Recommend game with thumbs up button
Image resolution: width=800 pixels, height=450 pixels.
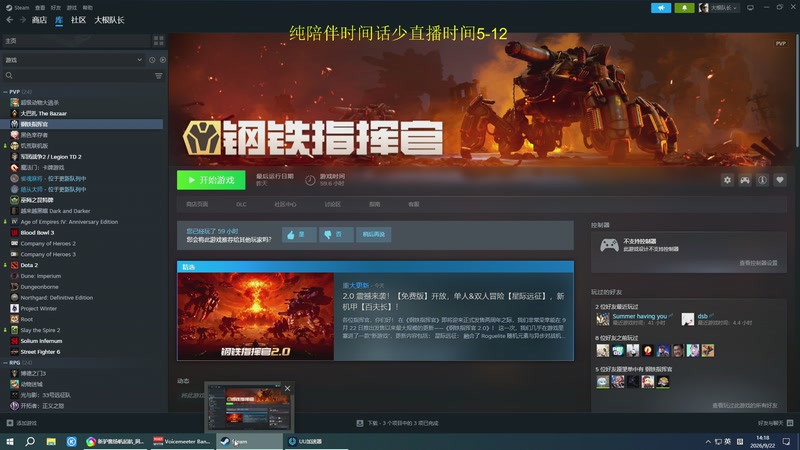click(x=299, y=235)
